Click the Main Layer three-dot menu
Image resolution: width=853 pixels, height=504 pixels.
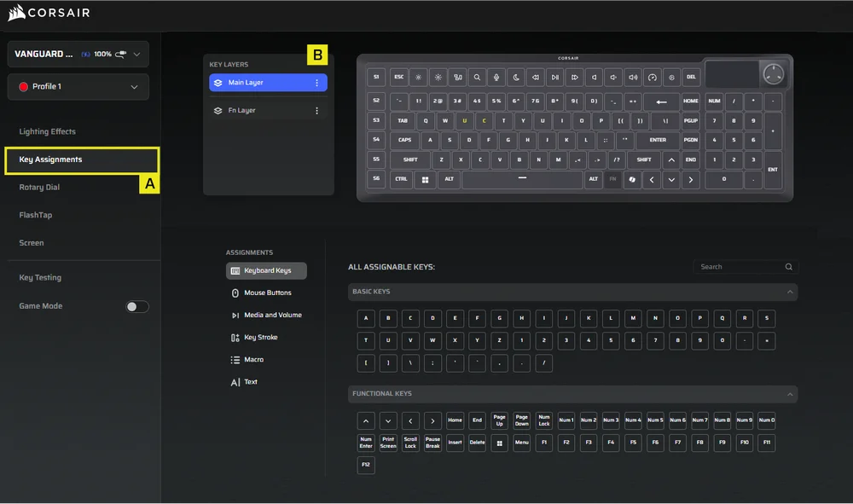click(316, 82)
